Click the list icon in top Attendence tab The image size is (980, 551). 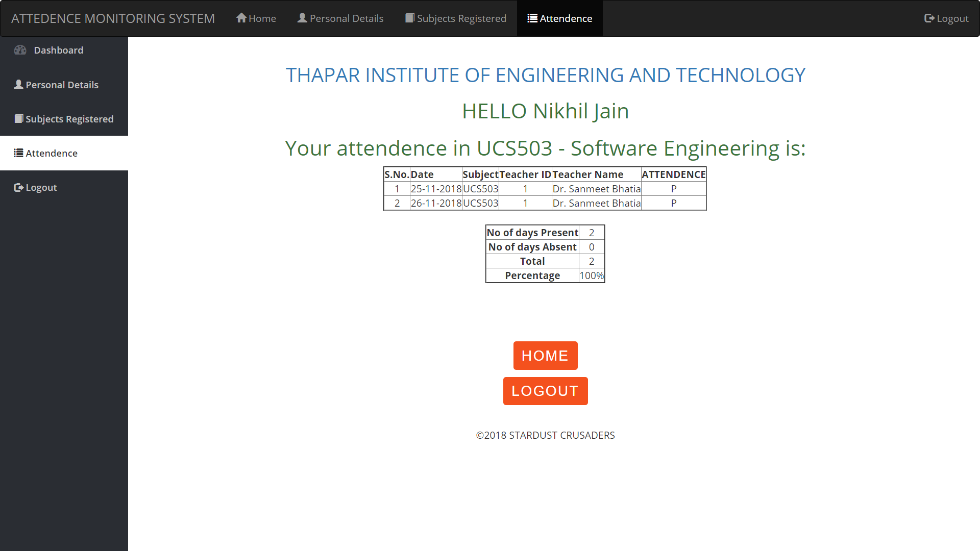[532, 18]
